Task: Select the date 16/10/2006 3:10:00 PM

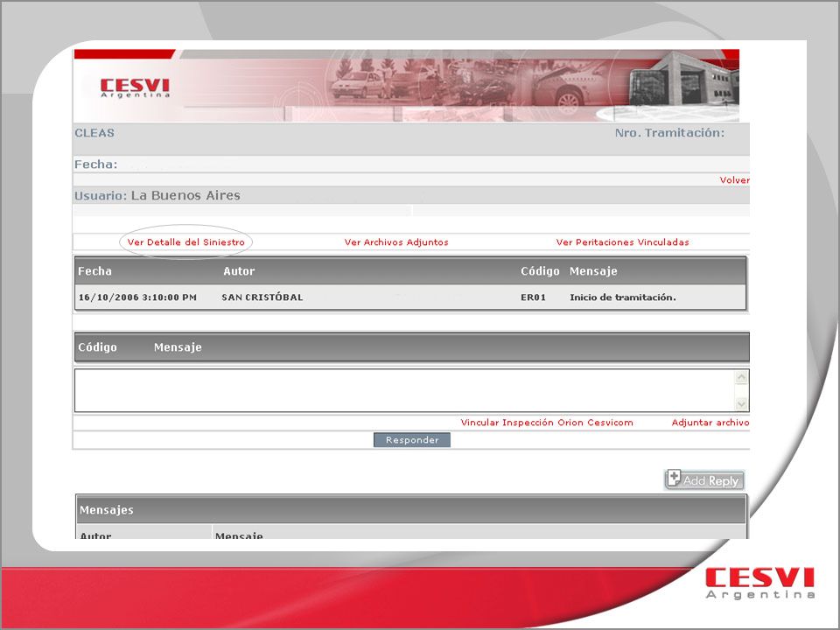Action: pos(137,297)
